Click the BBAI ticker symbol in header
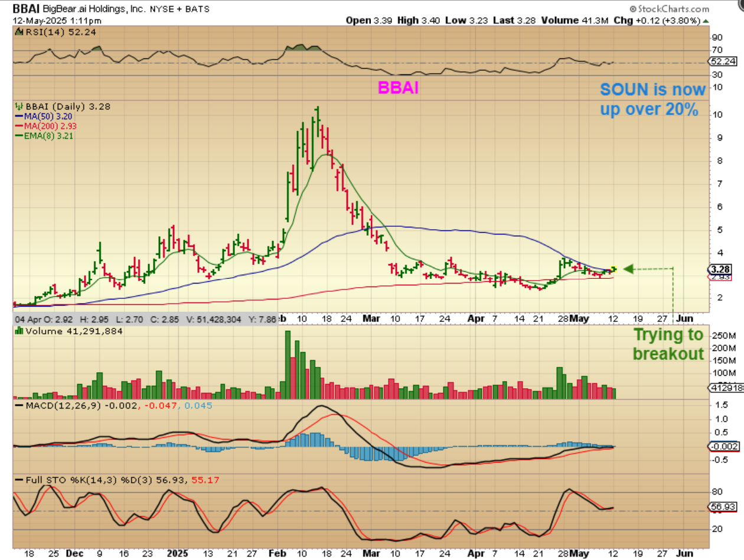Viewport: 744px width, 560px height. point(27,9)
